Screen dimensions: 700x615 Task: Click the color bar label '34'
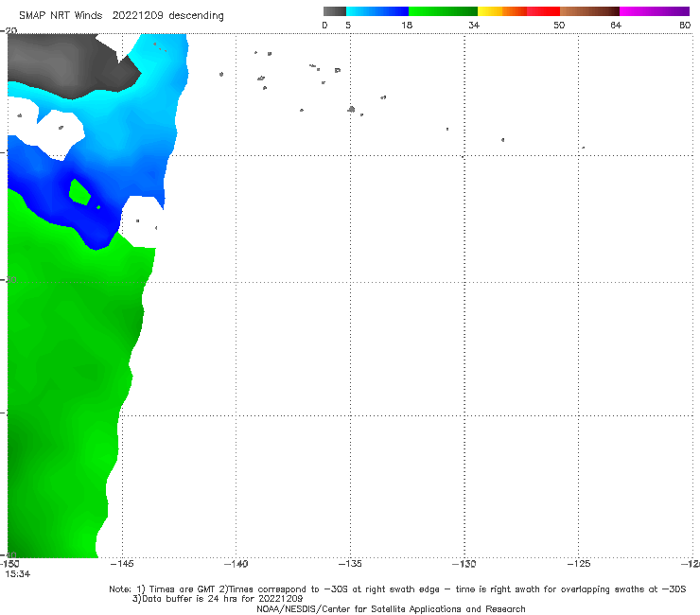(x=474, y=25)
